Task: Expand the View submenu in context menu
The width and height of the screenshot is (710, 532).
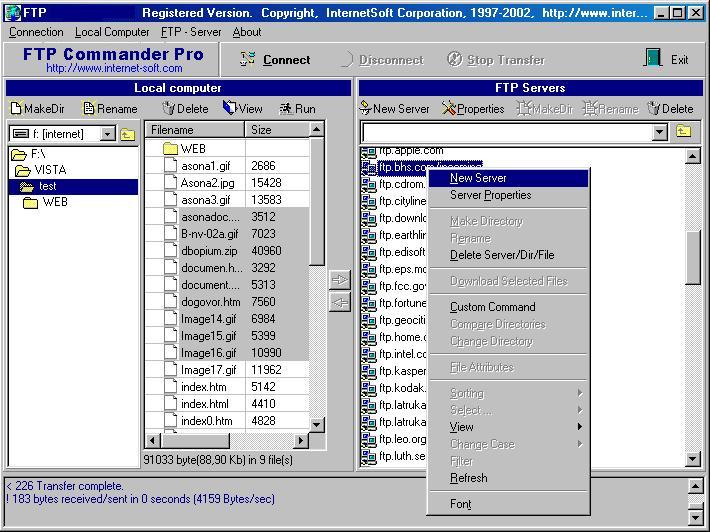Action: pyautogui.click(x=462, y=427)
